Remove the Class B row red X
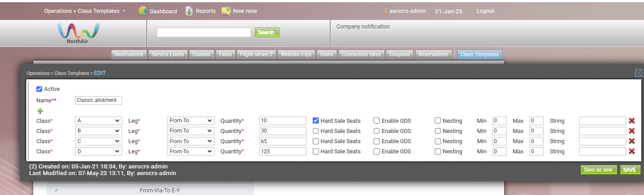 coord(632,131)
